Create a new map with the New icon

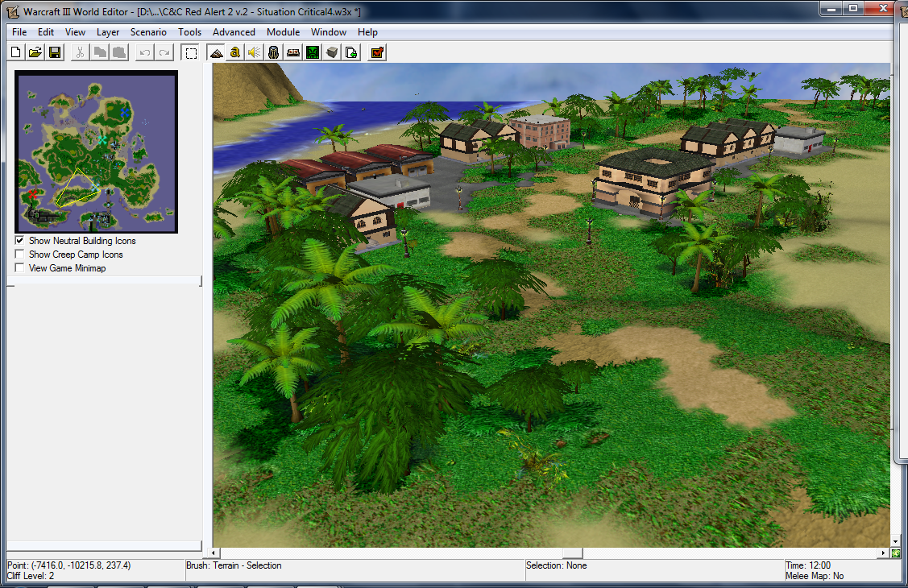[16, 52]
